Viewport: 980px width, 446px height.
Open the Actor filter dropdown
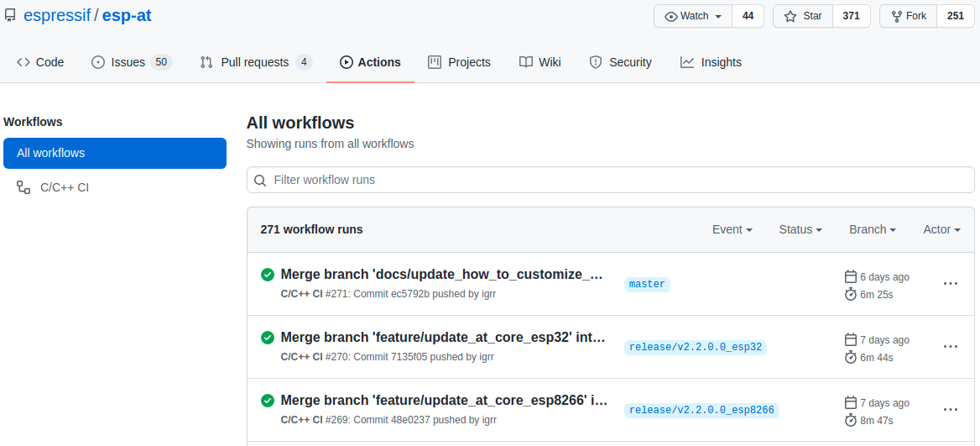pyautogui.click(x=943, y=229)
